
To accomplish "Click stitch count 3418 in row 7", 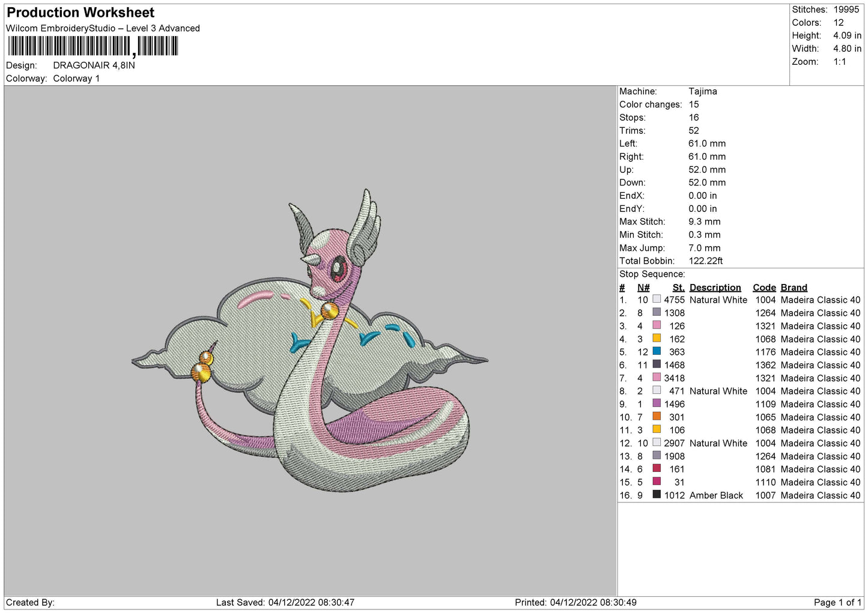I will [x=674, y=378].
